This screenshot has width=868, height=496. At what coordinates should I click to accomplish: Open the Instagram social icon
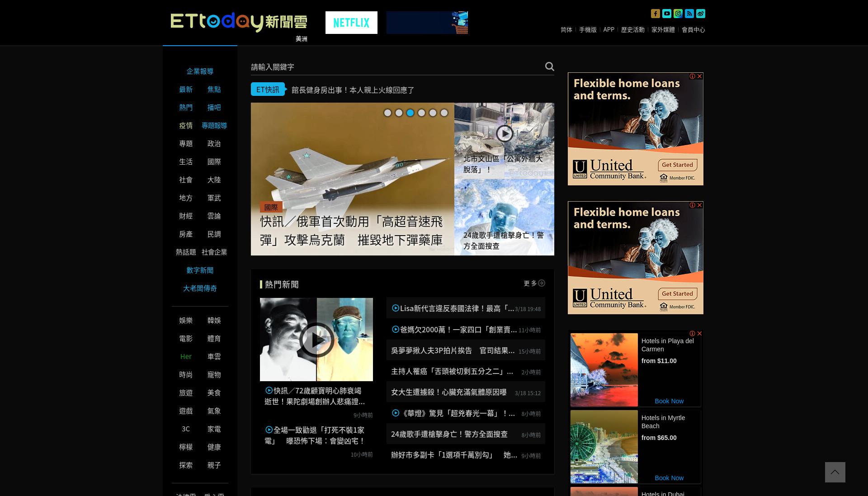678,14
